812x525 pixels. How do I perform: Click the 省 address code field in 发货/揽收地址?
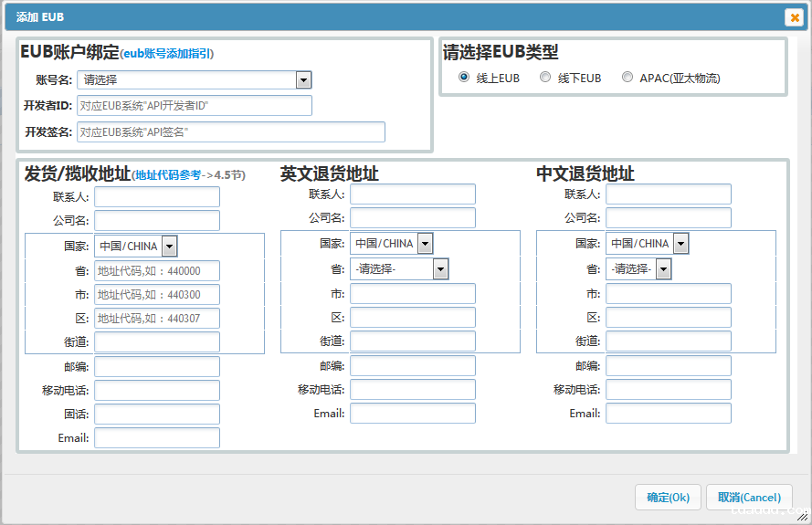(x=157, y=270)
